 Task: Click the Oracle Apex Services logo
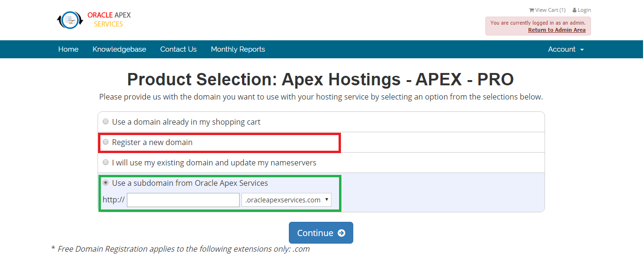click(94, 20)
